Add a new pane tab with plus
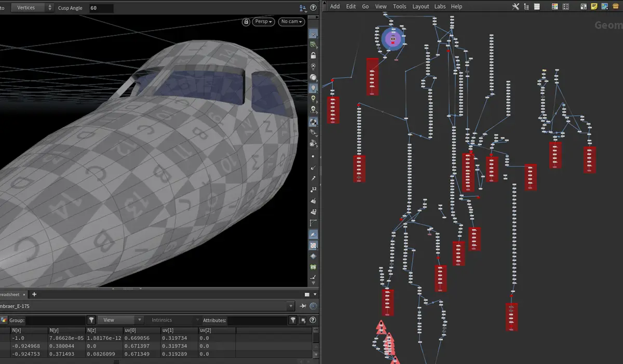 [x=34, y=294]
